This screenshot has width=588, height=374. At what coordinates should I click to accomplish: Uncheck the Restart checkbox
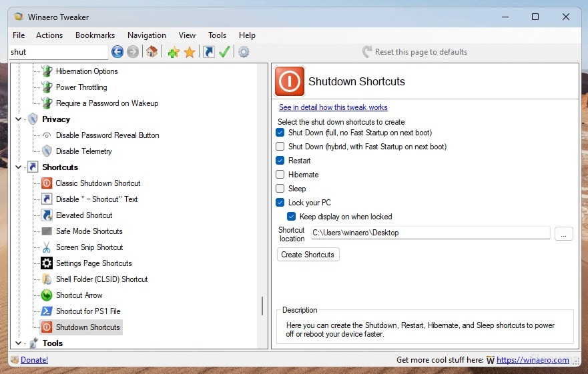coord(280,161)
